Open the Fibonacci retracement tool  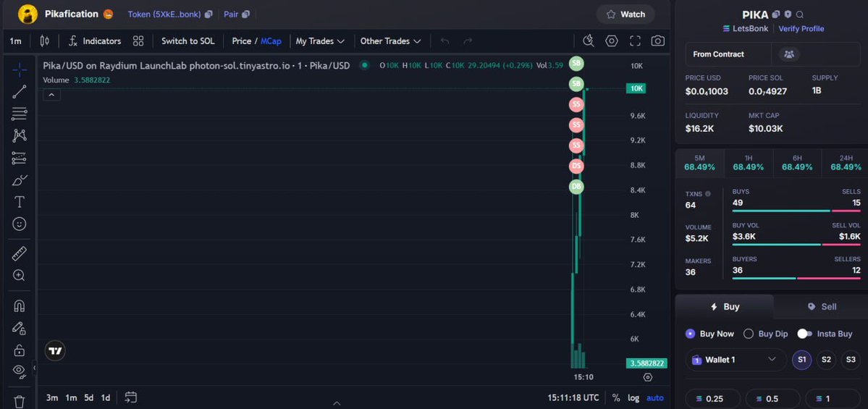(x=20, y=114)
